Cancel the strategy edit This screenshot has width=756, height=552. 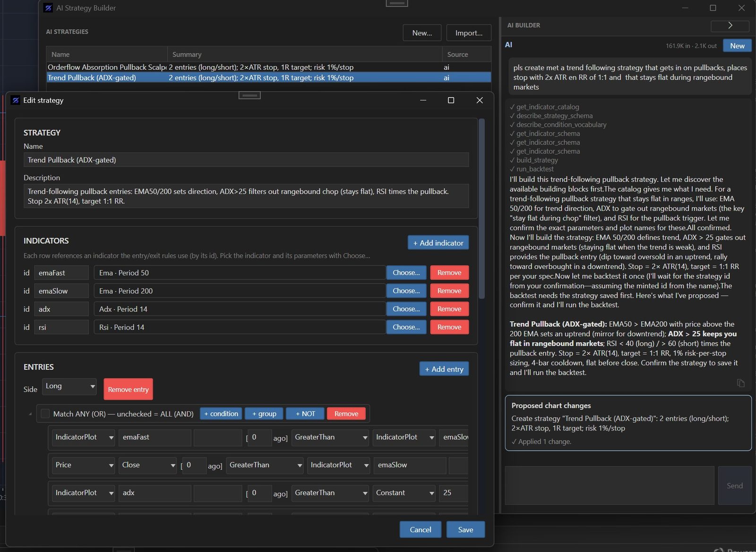click(421, 529)
